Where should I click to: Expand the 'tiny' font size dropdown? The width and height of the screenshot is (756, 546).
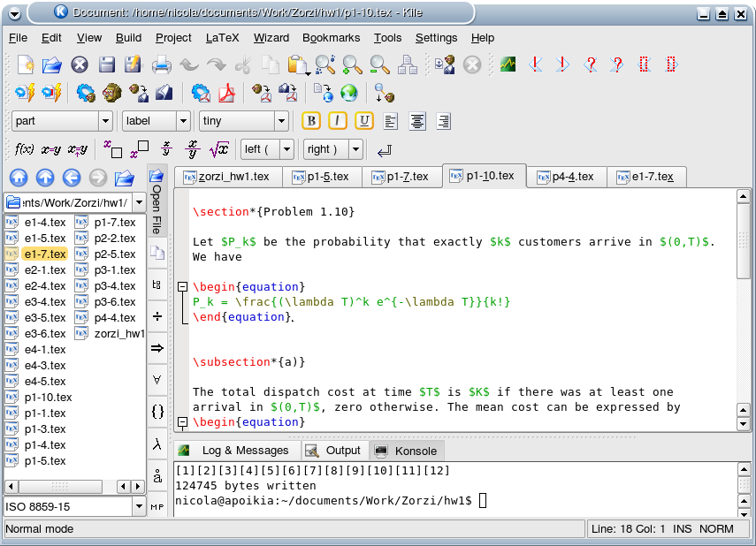(x=281, y=121)
